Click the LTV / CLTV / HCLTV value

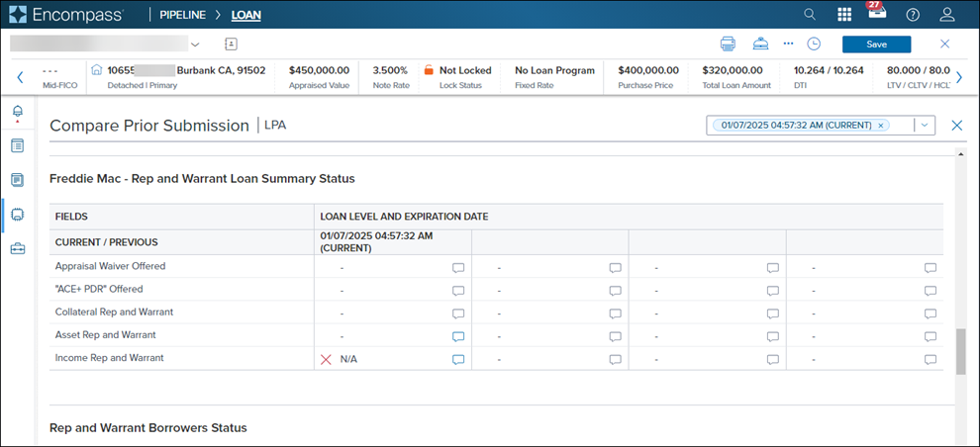click(x=918, y=70)
